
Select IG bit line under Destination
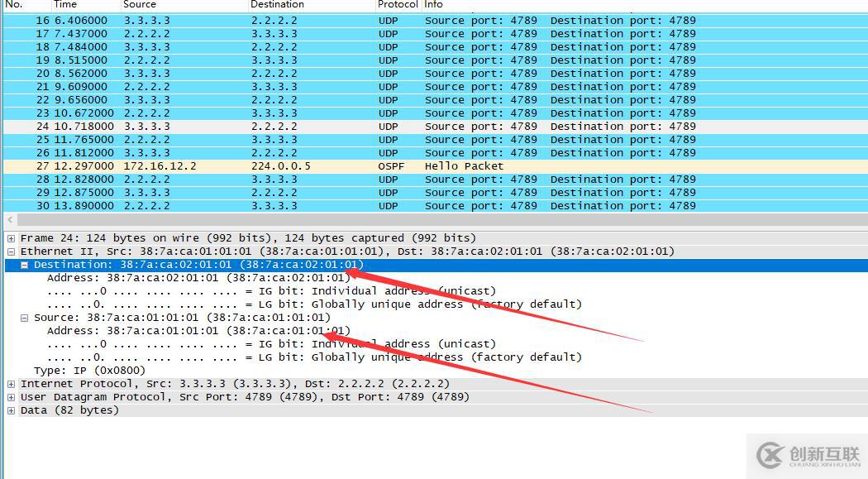point(271,291)
